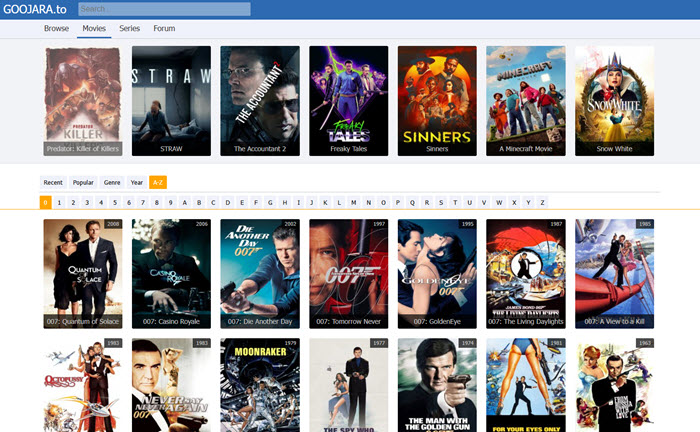Open 007: Casino Royale poster
Viewport: 700px width, 432px height.
tap(171, 274)
